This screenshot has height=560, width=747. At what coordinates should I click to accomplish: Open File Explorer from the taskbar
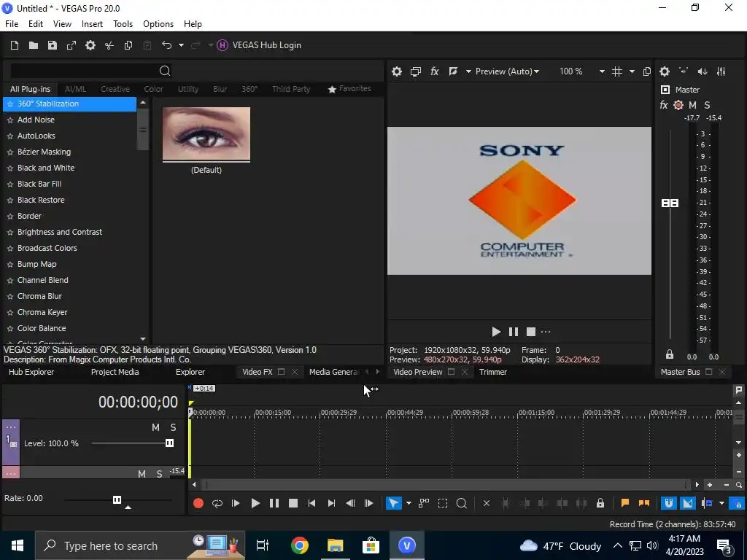[336, 545]
